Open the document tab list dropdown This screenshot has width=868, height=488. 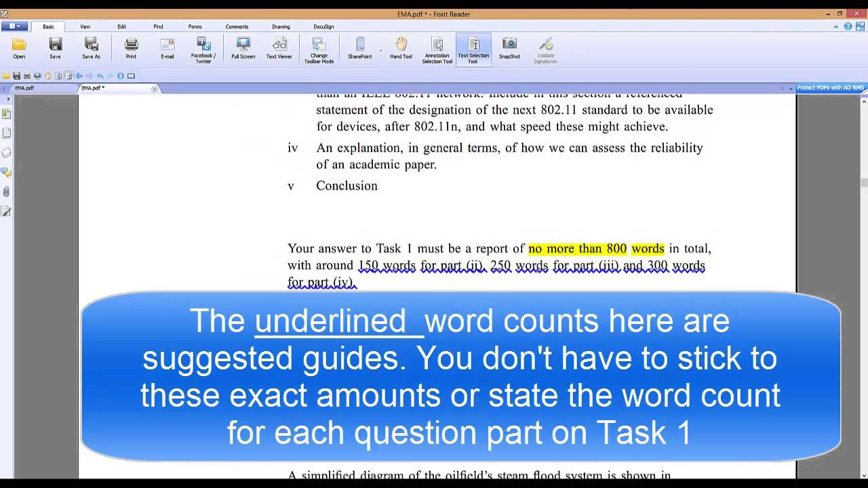tap(791, 88)
